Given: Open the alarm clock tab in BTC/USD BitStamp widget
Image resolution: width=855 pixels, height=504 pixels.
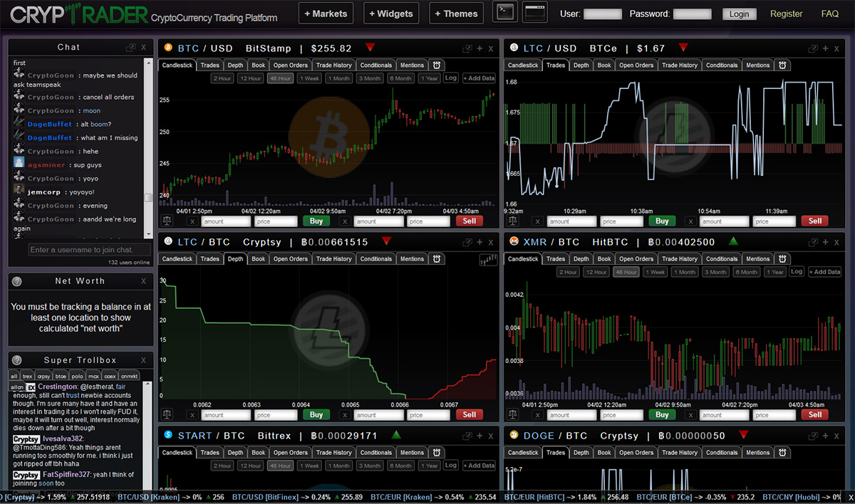Looking at the screenshot, I should (x=437, y=65).
